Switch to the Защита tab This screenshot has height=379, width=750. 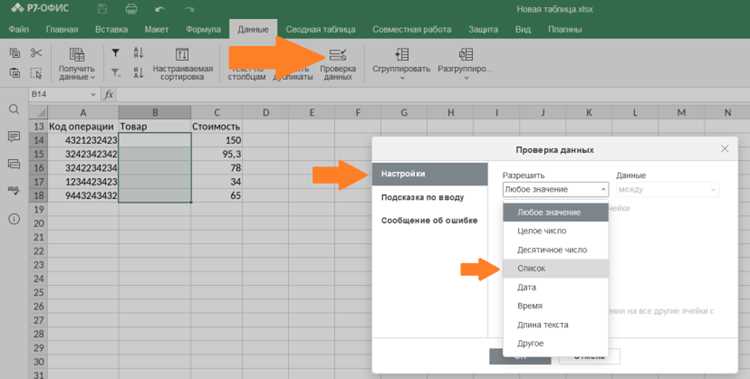483,29
